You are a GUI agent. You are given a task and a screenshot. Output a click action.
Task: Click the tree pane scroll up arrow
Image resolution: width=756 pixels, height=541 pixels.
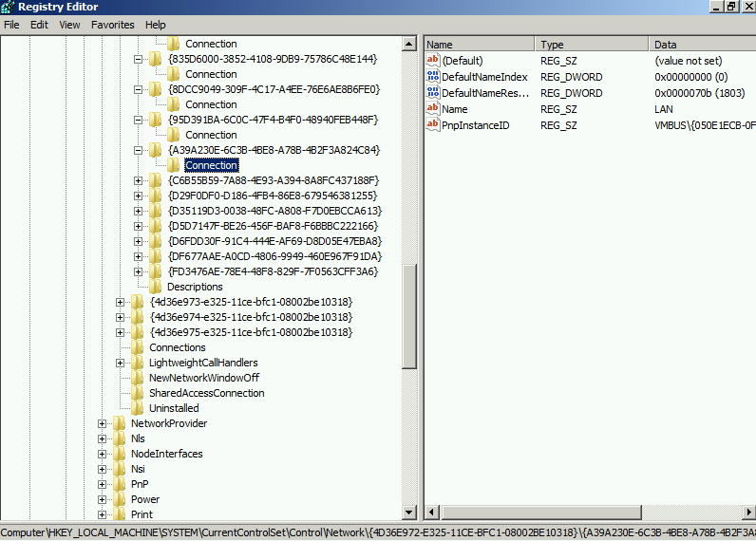coord(408,44)
